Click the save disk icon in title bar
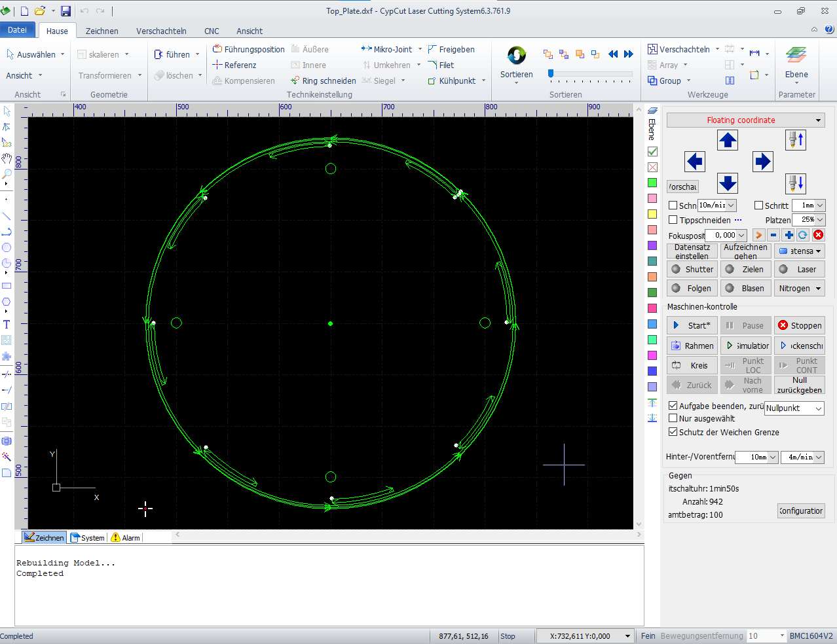The height and width of the screenshot is (644, 837). point(65,11)
